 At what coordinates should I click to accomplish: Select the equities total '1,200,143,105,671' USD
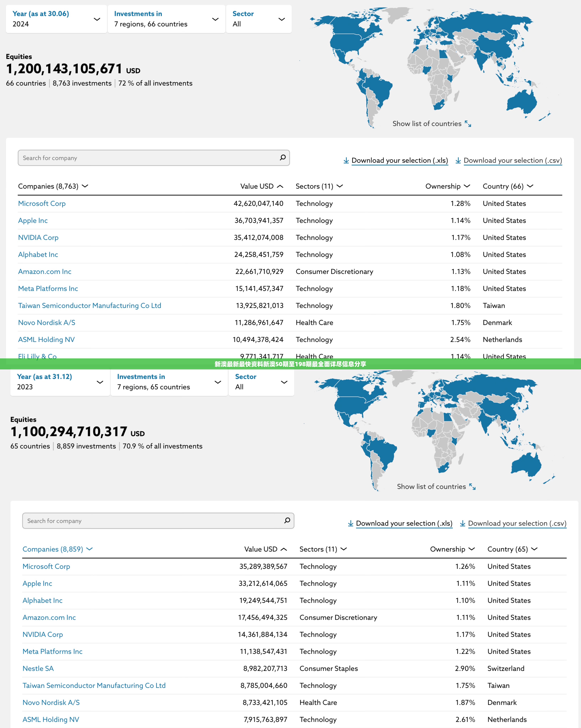(x=64, y=69)
